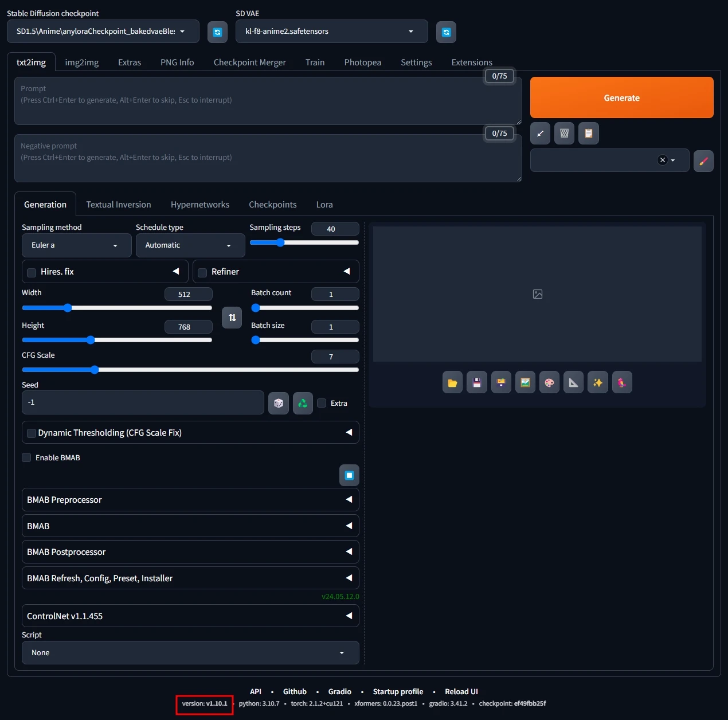Go to the Checkpoint Merger tab

(x=250, y=62)
